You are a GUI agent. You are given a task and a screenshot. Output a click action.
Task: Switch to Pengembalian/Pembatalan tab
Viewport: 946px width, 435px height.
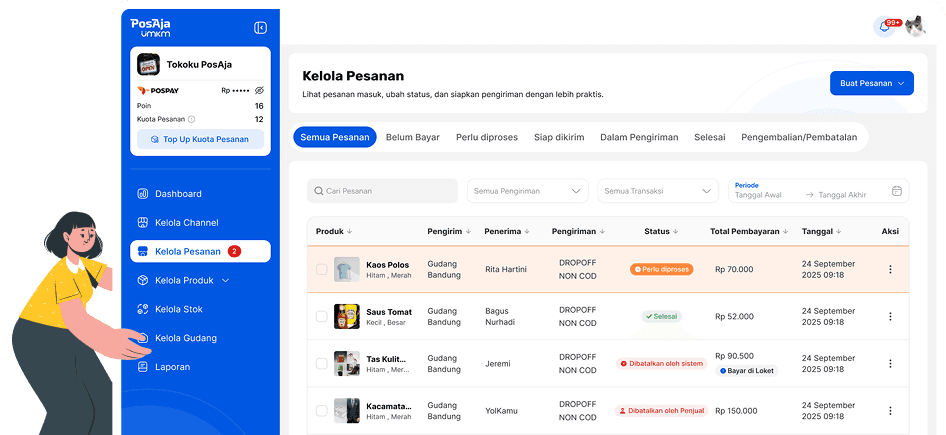[x=799, y=137]
